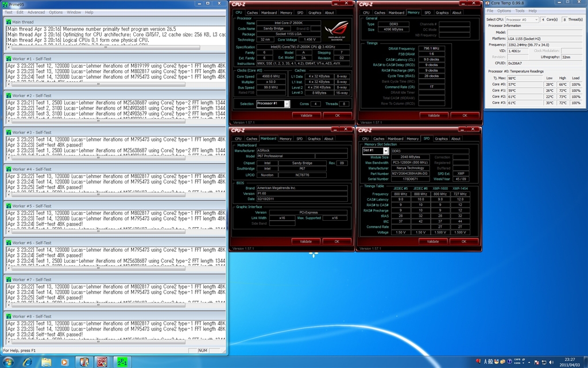The width and height of the screenshot is (588, 368).
Task: Open Internet Explorer from the taskbar
Action: 26,362
